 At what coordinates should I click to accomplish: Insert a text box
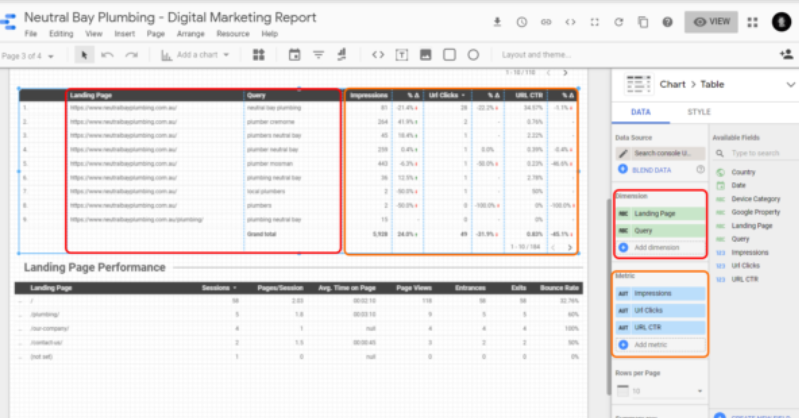click(402, 55)
